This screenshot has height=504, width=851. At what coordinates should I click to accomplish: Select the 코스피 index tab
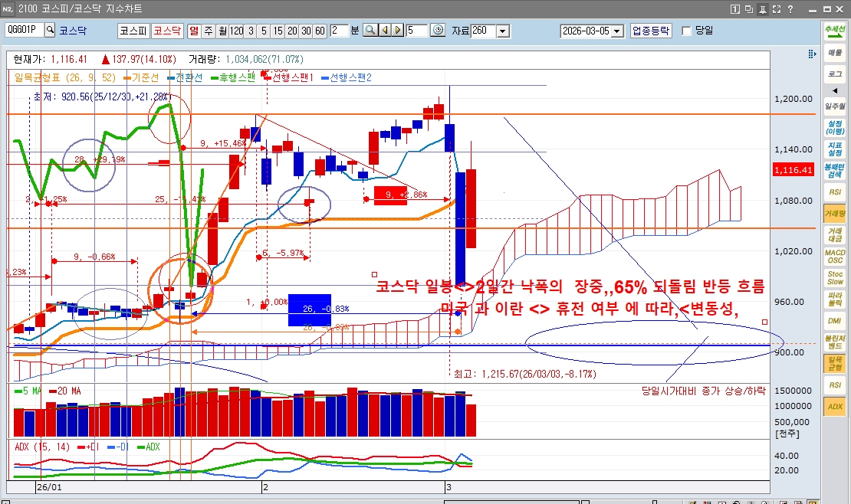click(x=133, y=31)
